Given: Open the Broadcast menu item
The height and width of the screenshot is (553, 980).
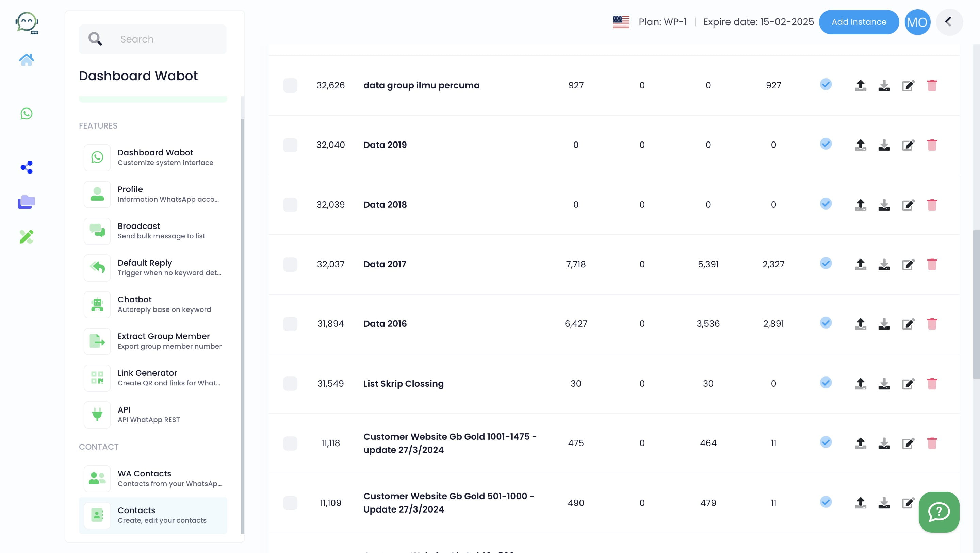Looking at the screenshot, I should (153, 231).
